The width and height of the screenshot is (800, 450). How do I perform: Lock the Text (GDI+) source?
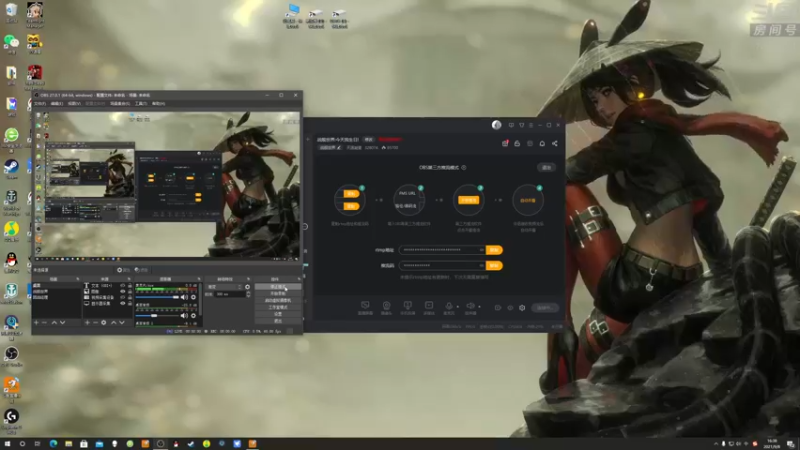click(x=130, y=286)
